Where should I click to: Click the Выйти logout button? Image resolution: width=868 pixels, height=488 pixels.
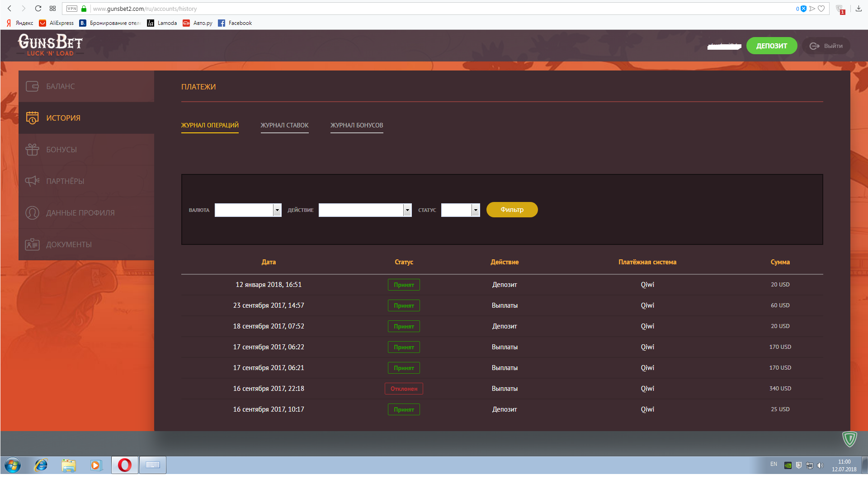[x=826, y=46]
